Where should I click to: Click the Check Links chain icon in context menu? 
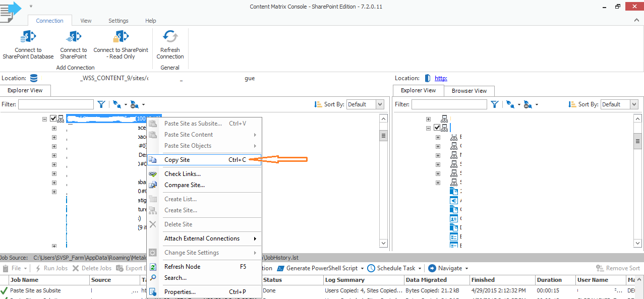tap(153, 174)
